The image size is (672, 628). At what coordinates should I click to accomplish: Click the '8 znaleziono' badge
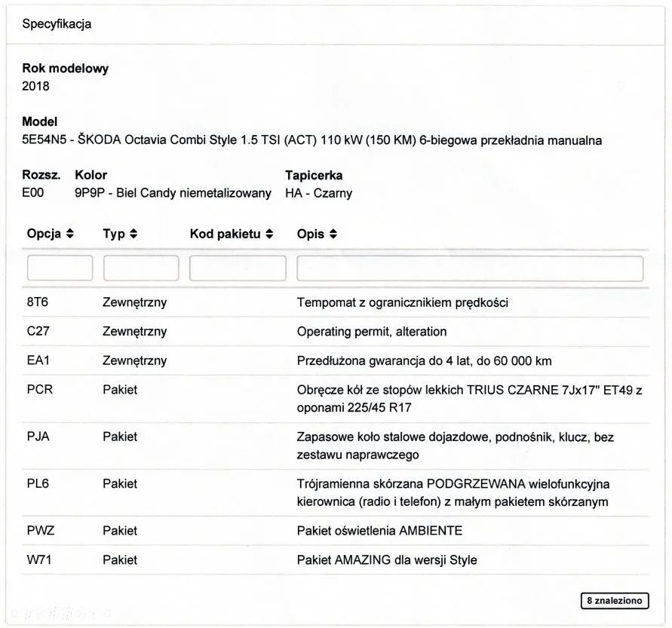pyautogui.click(x=615, y=601)
